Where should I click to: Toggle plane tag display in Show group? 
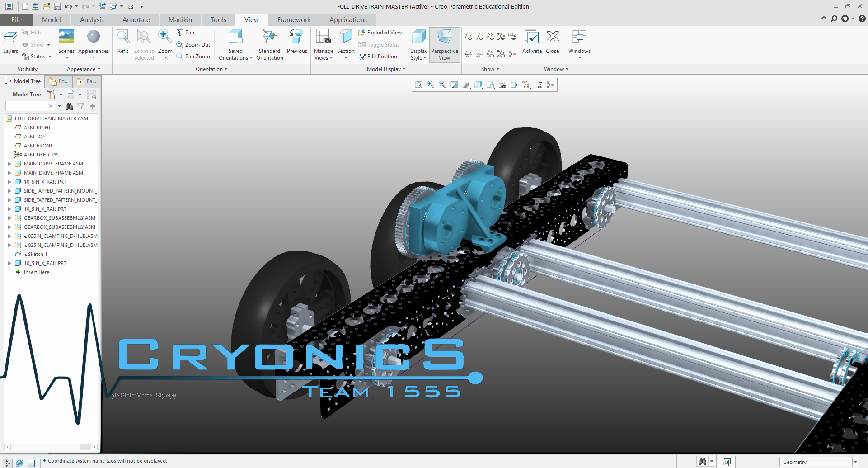[469, 54]
